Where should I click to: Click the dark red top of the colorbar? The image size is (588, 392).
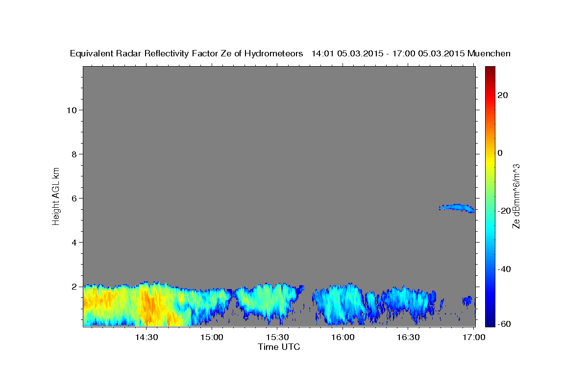pyautogui.click(x=490, y=70)
